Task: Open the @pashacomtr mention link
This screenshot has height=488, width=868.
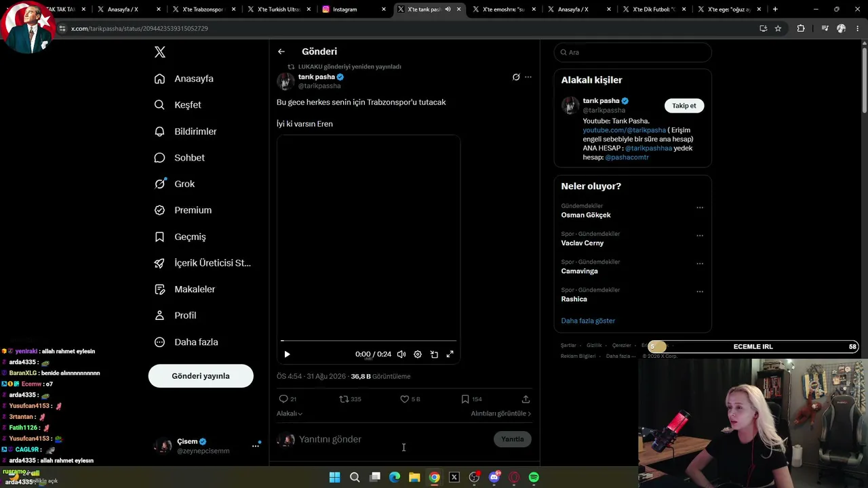Action: tap(627, 157)
